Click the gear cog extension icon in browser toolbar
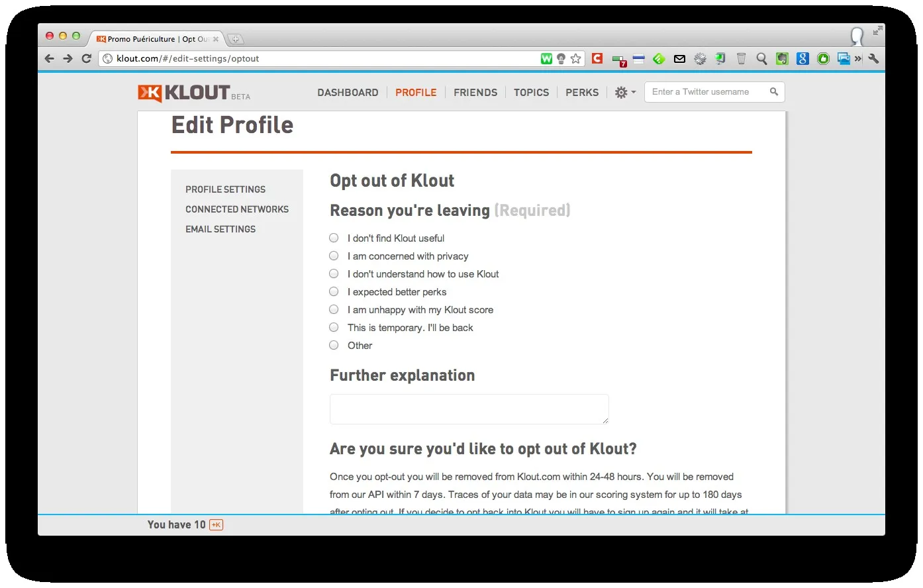Viewport: 923px width, 588px height. click(700, 59)
